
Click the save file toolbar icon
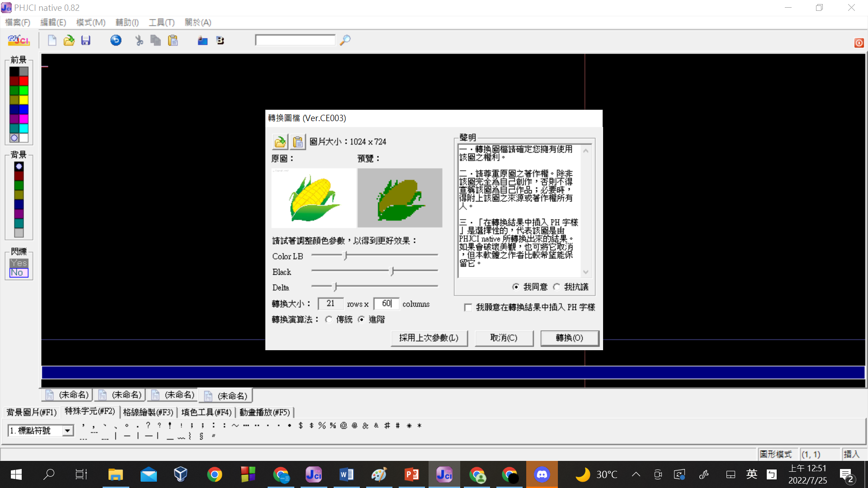(85, 41)
